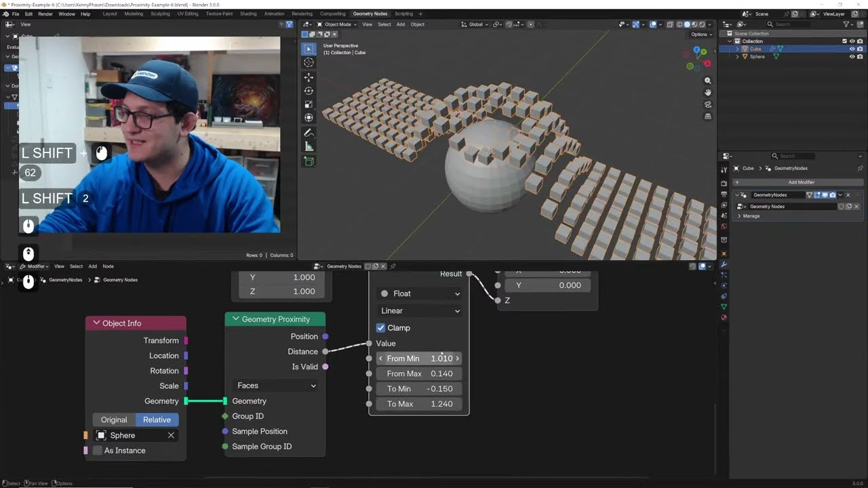Click the red X axis on navigation gizmo
868x488 pixels.
(x=707, y=63)
